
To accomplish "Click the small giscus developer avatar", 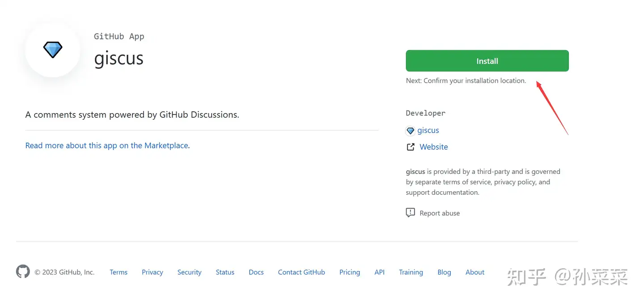I will tap(410, 131).
